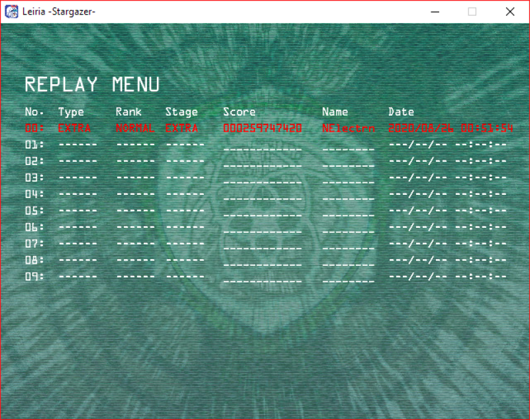Select empty replay slot 02:

(x=266, y=161)
